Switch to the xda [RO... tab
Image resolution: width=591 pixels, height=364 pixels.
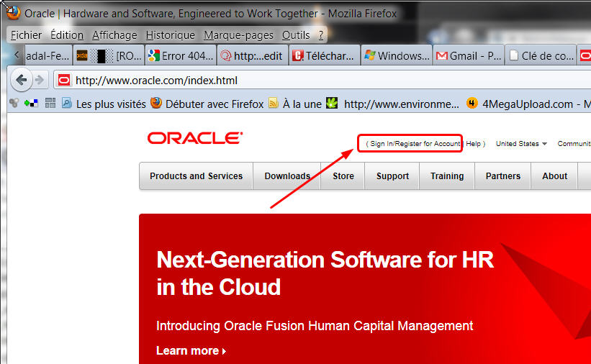click(x=109, y=55)
